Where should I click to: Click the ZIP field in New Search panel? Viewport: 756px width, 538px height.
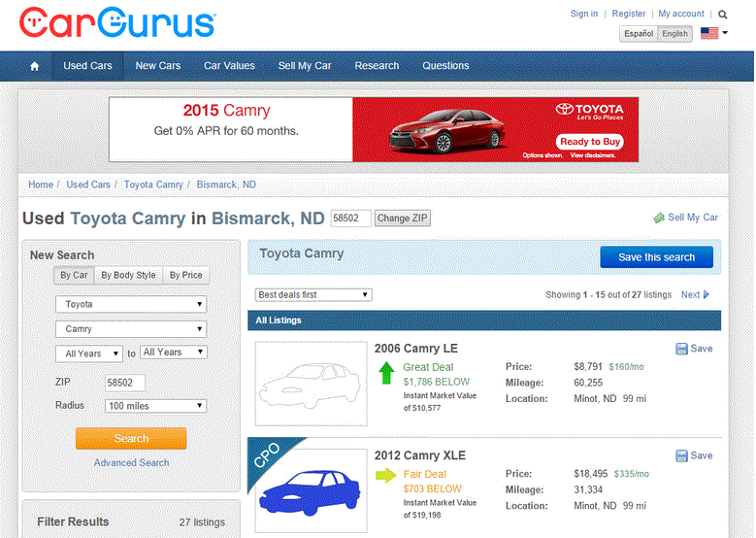[x=125, y=383]
